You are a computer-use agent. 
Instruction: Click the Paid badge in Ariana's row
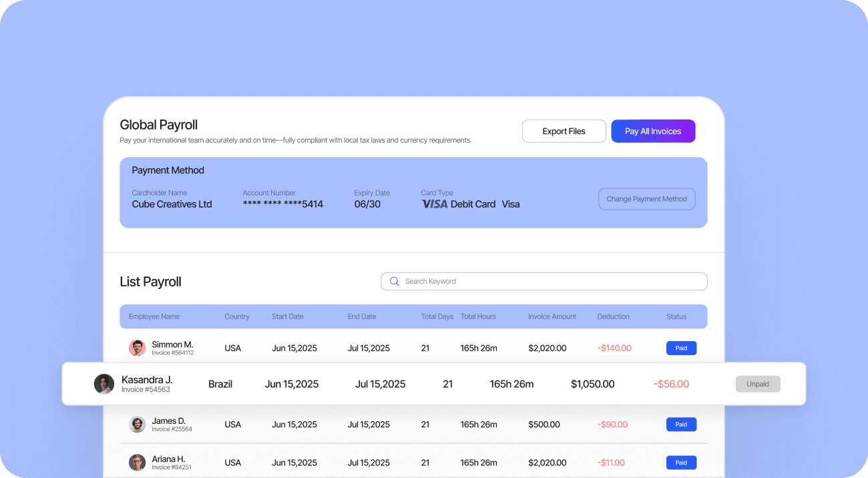681,463
